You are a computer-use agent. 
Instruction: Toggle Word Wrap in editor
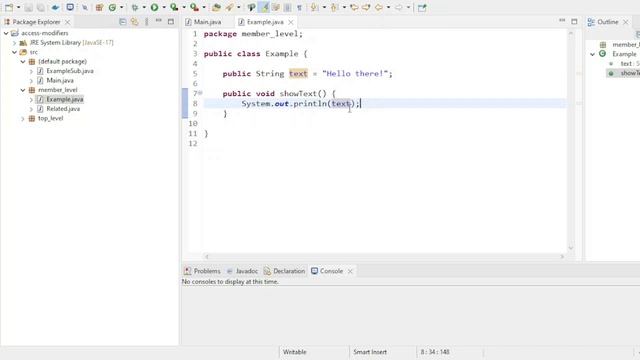[x=276, y=7]
